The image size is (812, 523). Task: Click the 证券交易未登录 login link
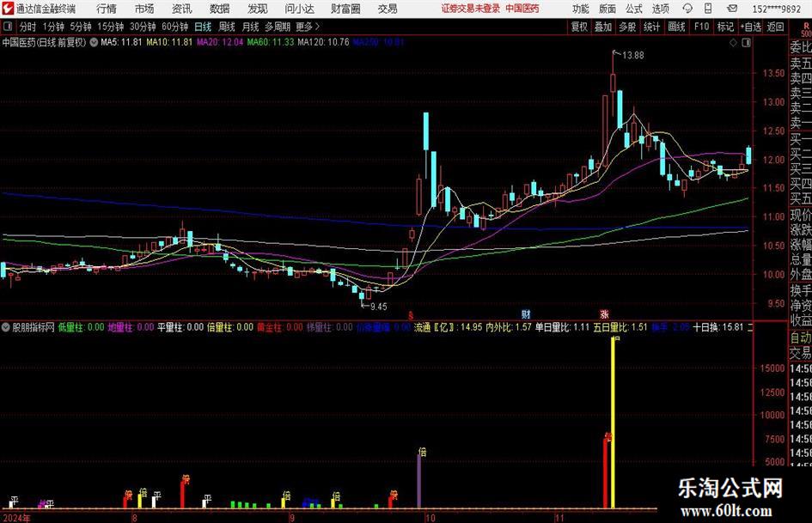[471, 9]
